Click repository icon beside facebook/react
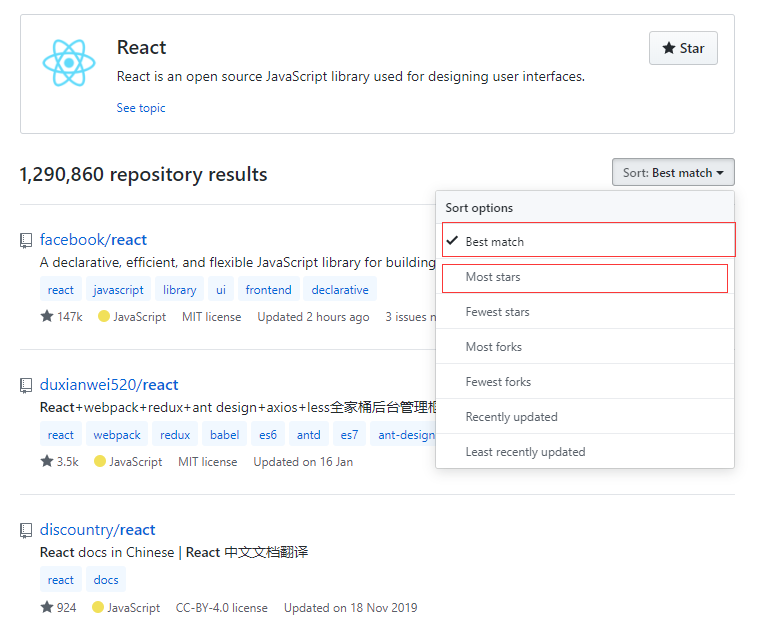The image size is (760, 630). (x=26, y=240)
